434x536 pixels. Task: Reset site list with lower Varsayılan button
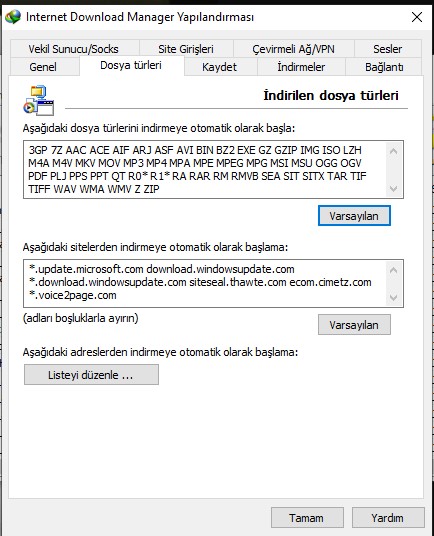coord(354,325)
